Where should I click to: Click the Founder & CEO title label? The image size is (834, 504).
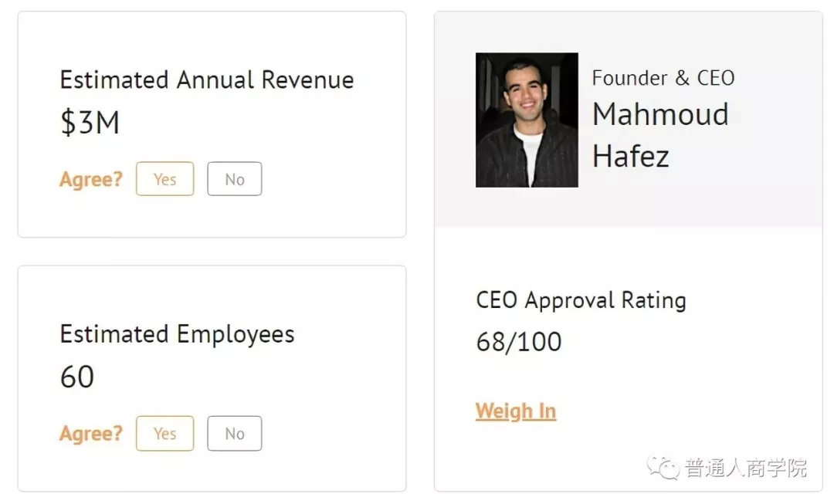tap(663, 78)
